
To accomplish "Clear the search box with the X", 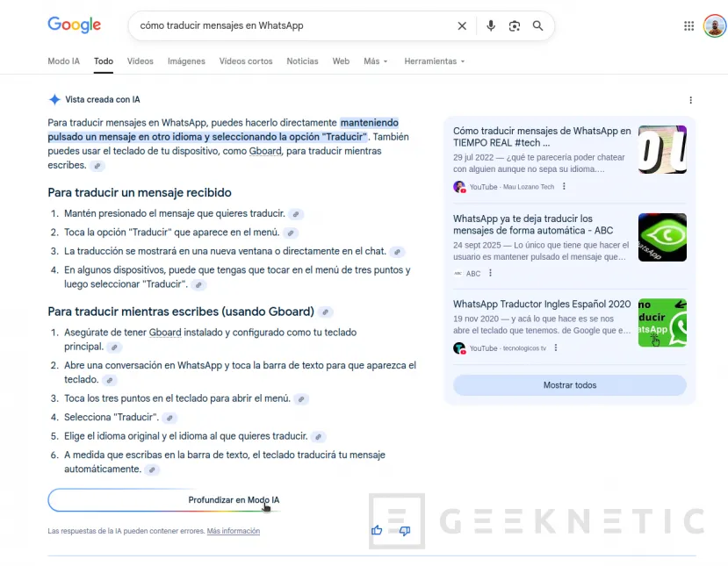I will click(462, 25).
